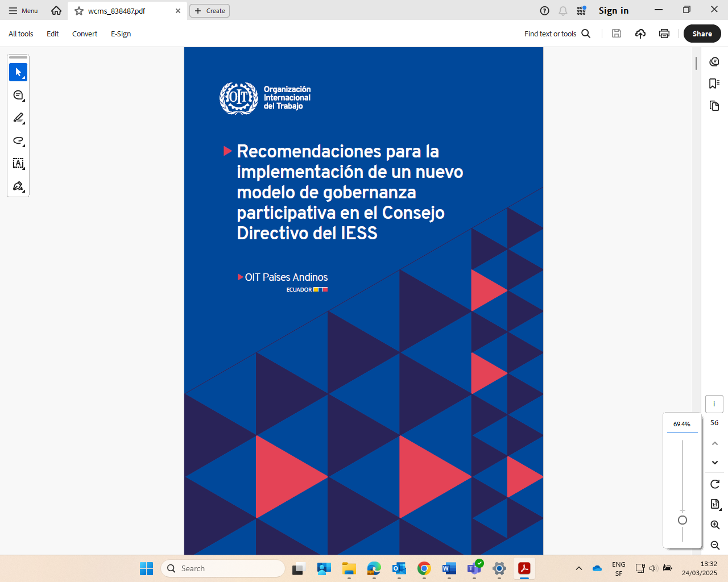Zoom out with the magnifier minus

(715, 545)
